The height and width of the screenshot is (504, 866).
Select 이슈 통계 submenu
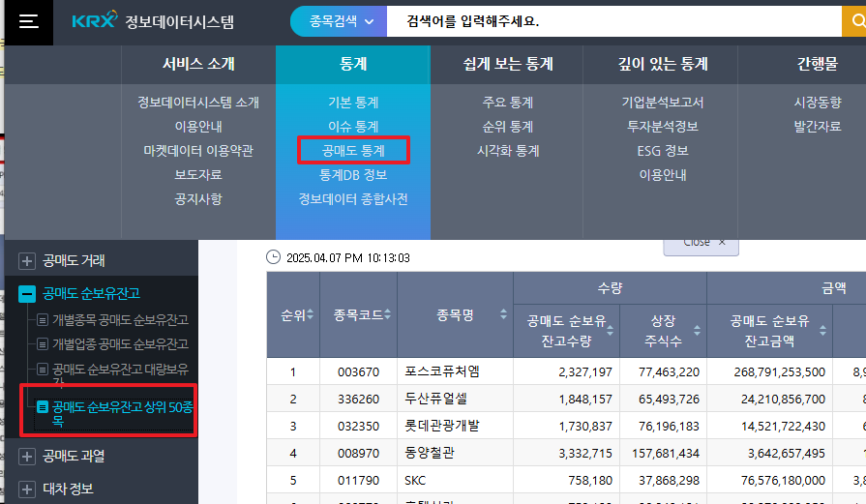tap(353, 127)
